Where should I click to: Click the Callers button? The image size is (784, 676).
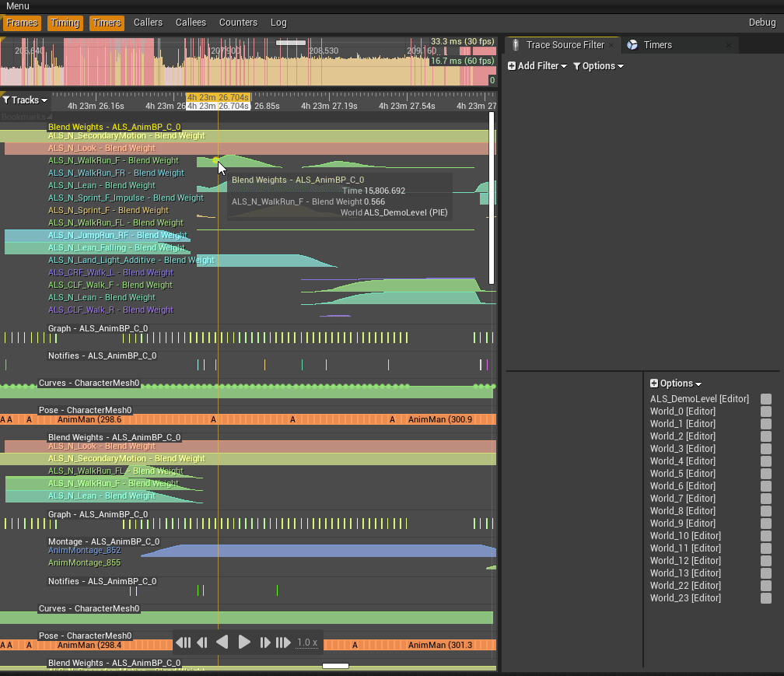148,23
